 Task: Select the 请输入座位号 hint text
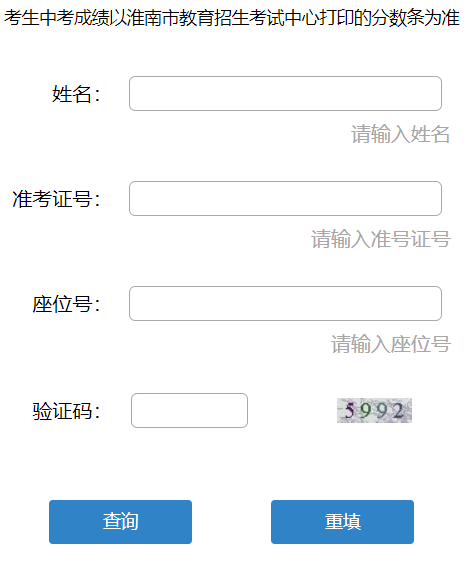(x=391, y=344)
